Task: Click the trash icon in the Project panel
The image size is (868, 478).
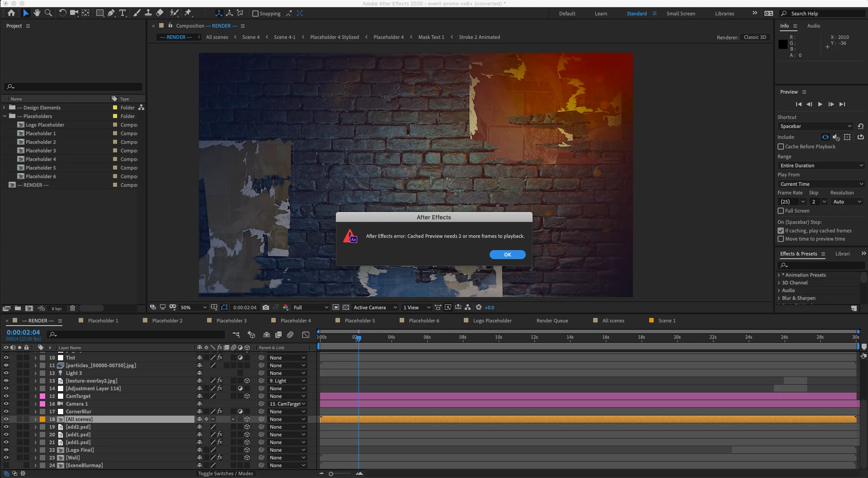Action: point(72,308)
